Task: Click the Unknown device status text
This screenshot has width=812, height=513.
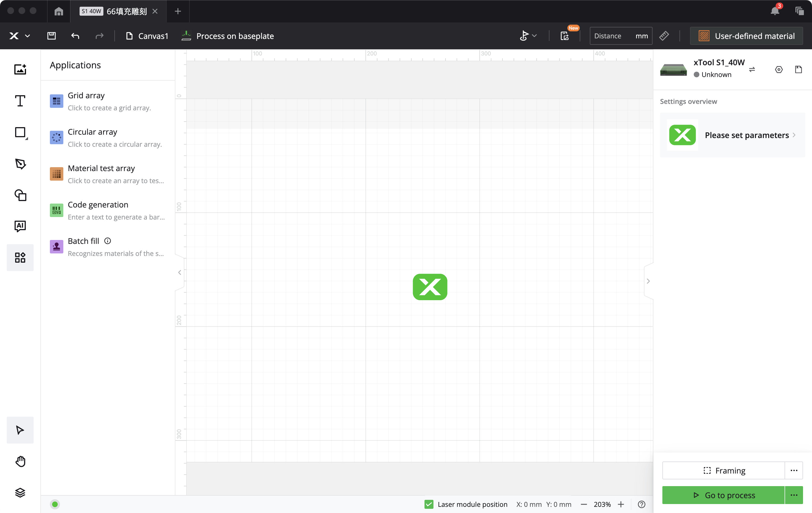Action: (x=716, y=74)
